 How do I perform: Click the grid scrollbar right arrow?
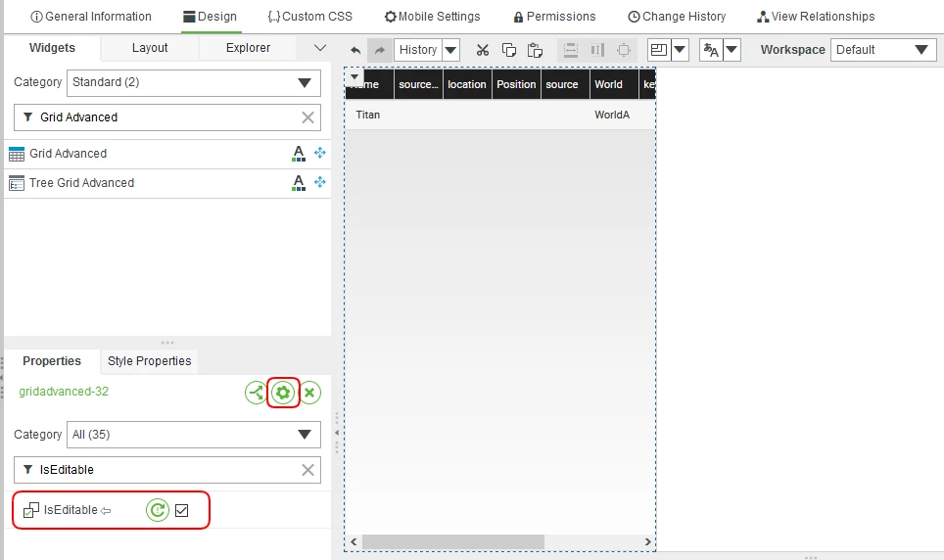click(x=648, y=542)
